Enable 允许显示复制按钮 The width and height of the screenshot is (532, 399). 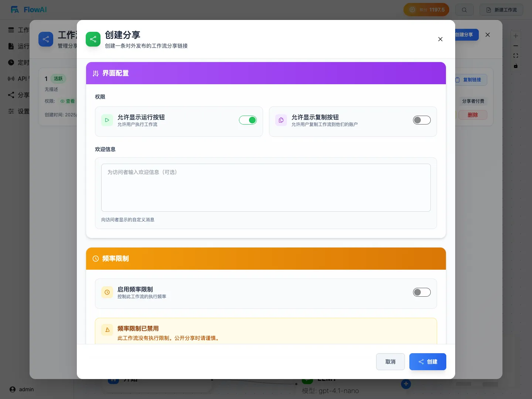coord(422,120)
